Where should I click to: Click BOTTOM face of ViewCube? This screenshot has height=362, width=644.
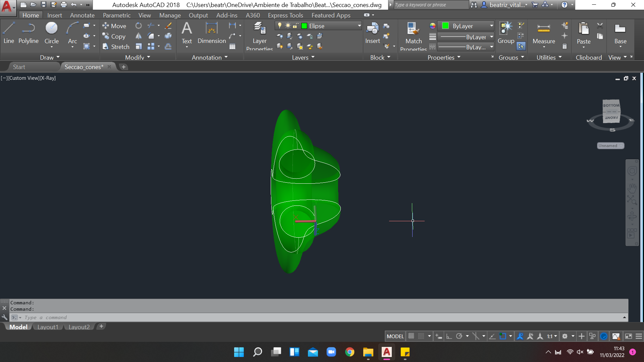click(611, 105)
